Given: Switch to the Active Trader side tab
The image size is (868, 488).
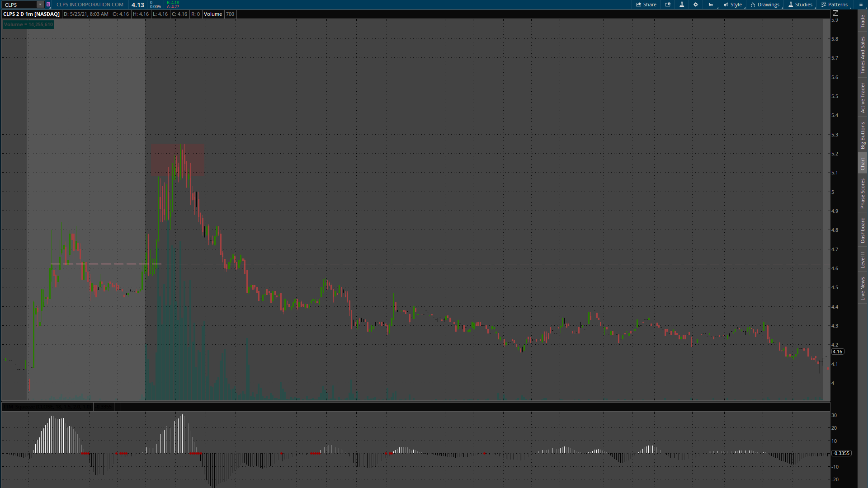Looking at the screenshot, I should [863, 98].
